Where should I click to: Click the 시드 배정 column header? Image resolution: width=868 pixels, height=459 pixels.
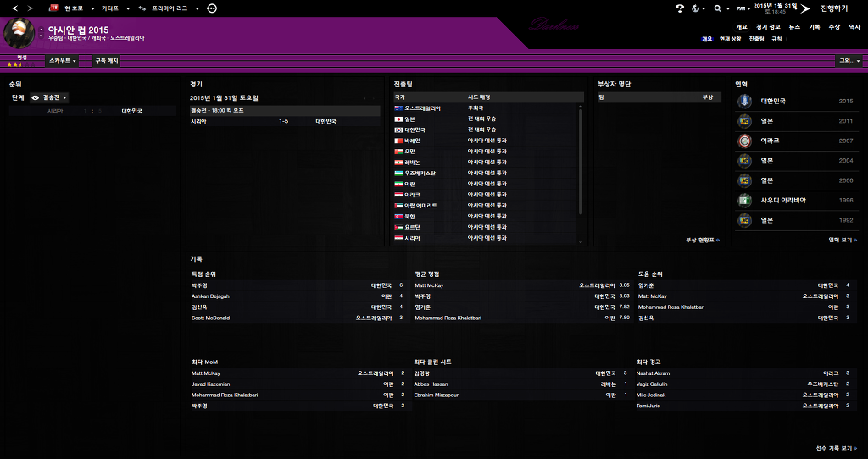point(480,97)
